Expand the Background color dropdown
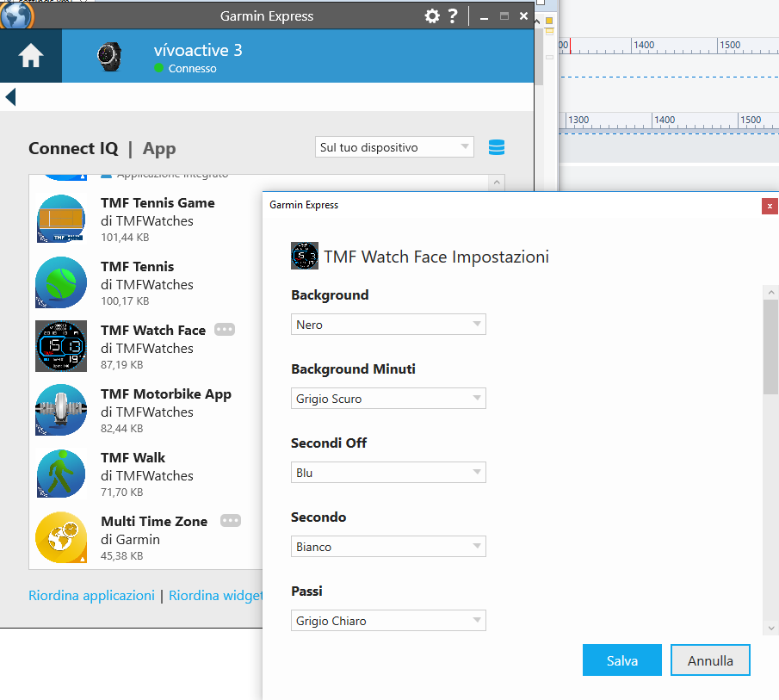The height and width of the screenshot is (700, 779). tap(388, 325)
